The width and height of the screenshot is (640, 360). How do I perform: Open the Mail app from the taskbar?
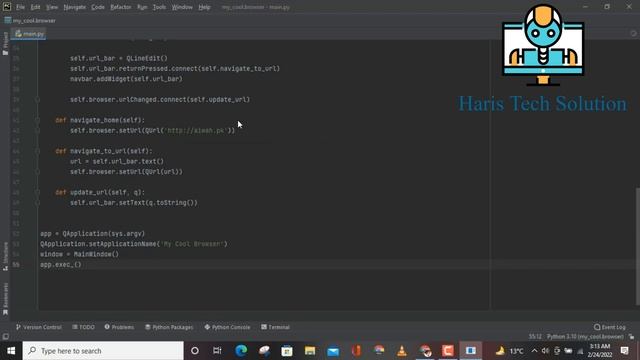(333, 351)
